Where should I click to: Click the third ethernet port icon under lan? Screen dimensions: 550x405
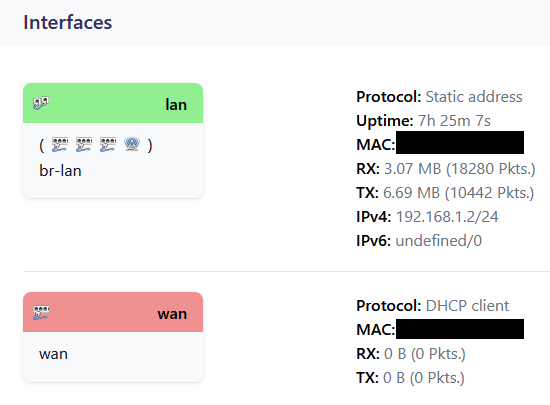tap(108, 144)
